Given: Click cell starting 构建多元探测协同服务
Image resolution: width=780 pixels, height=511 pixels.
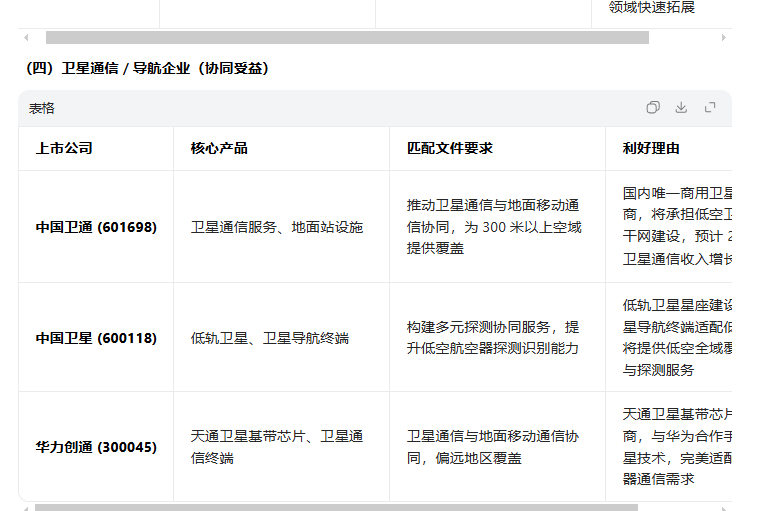Looking at the screenshot, I should click(x=497, y=338).
